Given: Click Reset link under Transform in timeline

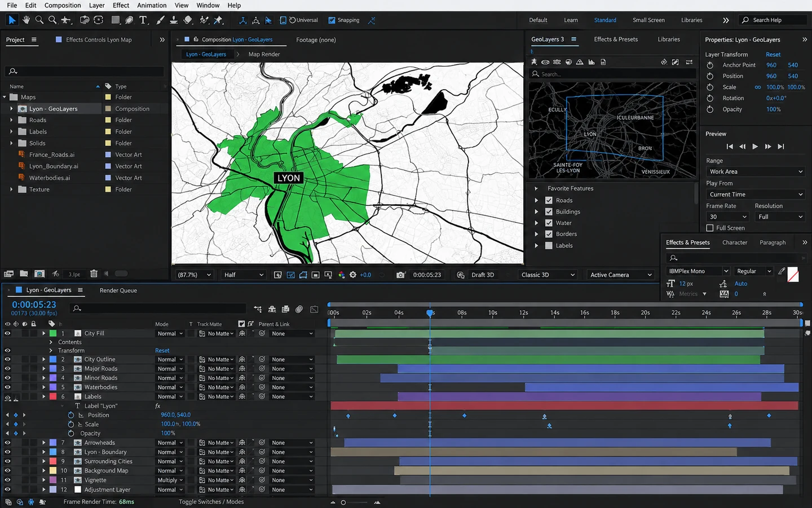Looking at the screenshot, I should tap(162, 351).
